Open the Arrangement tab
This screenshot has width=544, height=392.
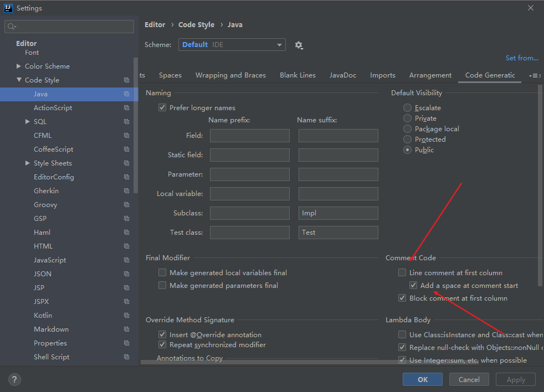pos(430,75)
